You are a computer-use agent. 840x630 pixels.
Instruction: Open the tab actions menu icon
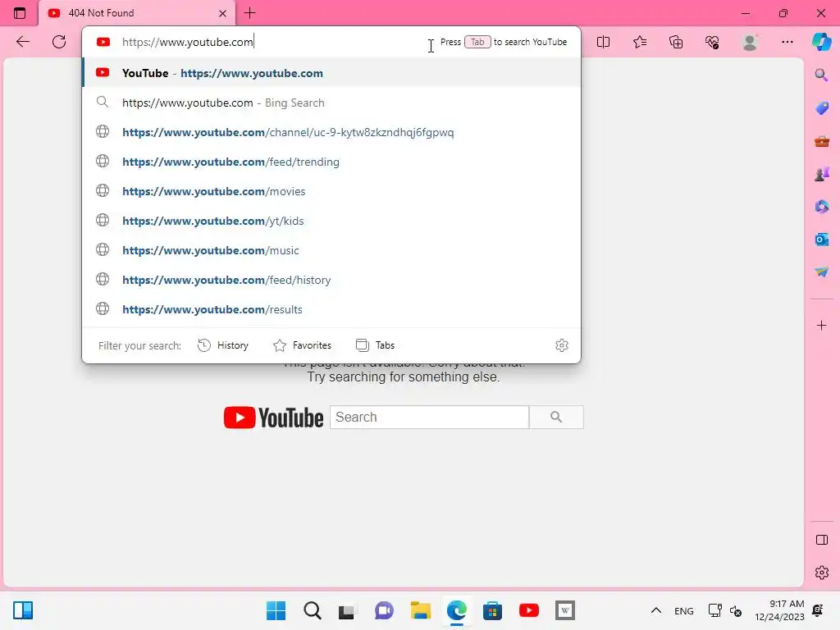(20, 13)
